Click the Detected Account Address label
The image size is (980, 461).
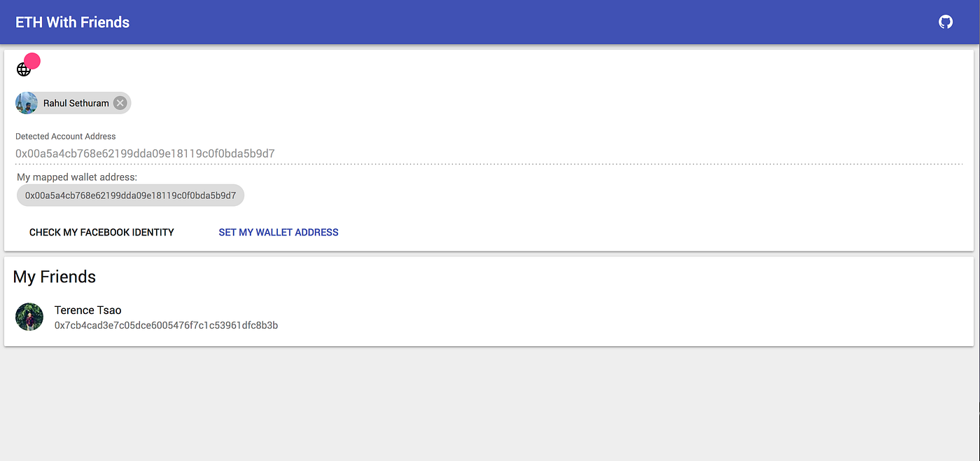point(66,137)
